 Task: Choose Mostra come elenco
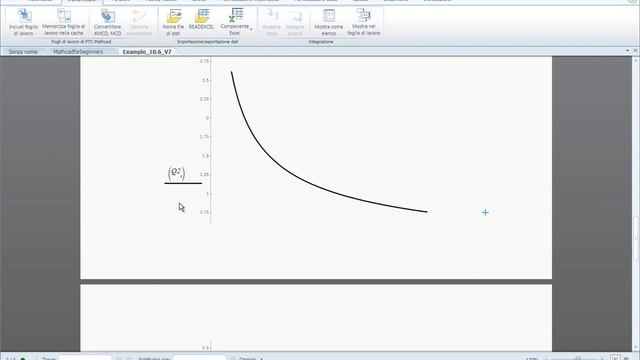point(329,22)
